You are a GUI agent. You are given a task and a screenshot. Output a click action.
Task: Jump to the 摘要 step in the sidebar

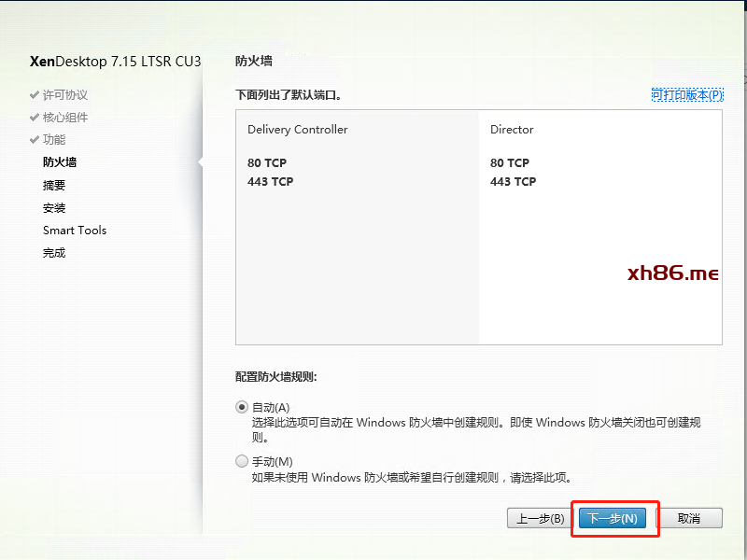tap(54, 186)
